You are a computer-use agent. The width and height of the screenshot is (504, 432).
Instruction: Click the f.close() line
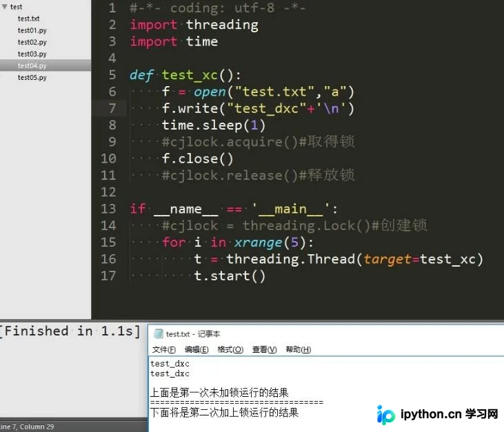(x=197, y=158)
